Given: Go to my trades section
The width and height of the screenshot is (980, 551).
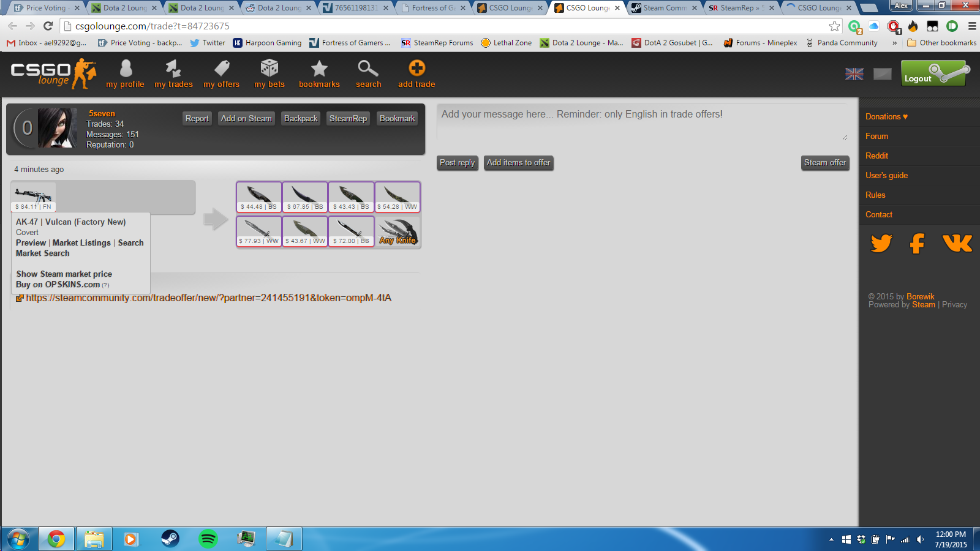Looking at the screenshot, I should (173, 69).
